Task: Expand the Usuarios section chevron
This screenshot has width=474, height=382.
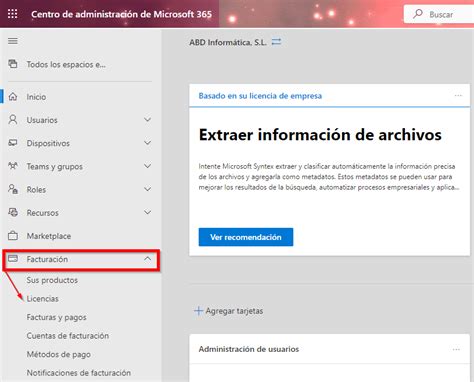Action: (147, 119)
